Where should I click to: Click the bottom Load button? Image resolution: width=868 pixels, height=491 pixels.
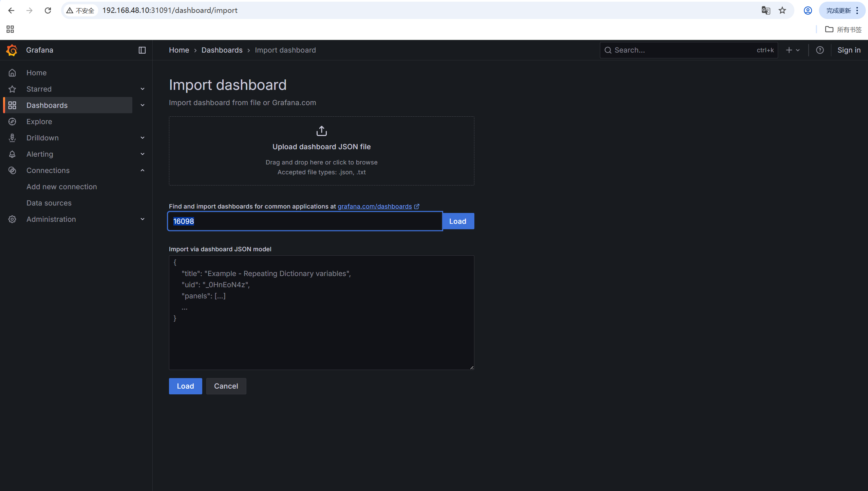(x=185, y=386)
